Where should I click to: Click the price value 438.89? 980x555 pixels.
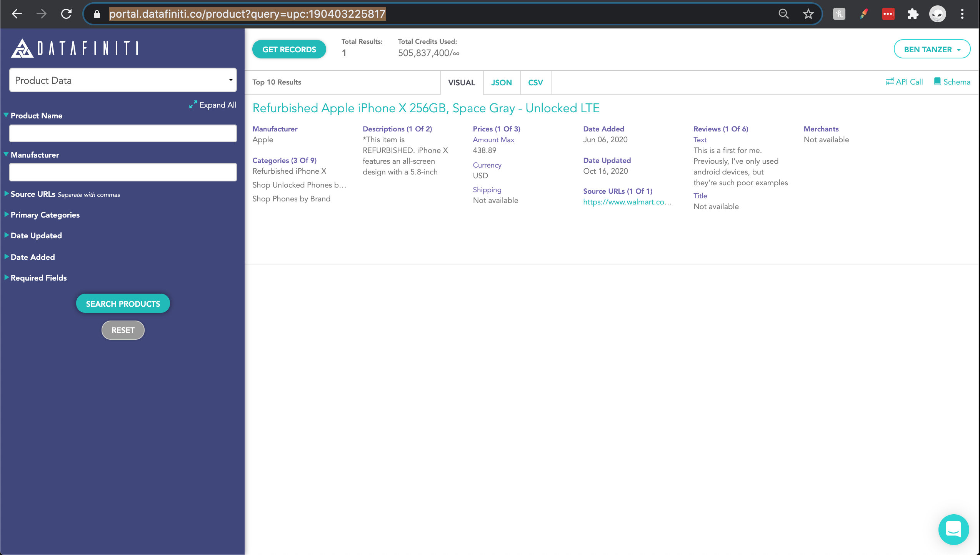point(485,150)
